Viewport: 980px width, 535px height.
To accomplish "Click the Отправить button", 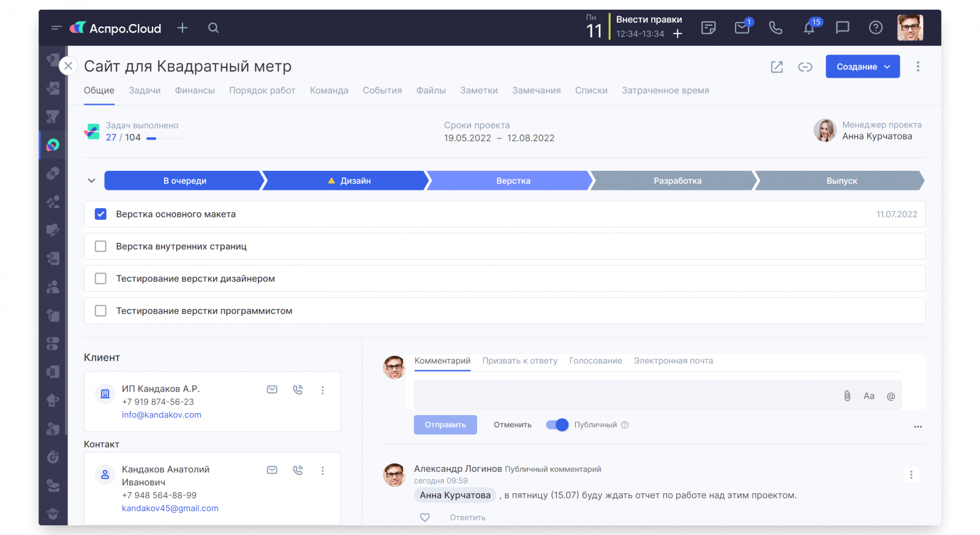I will (445, 425).
